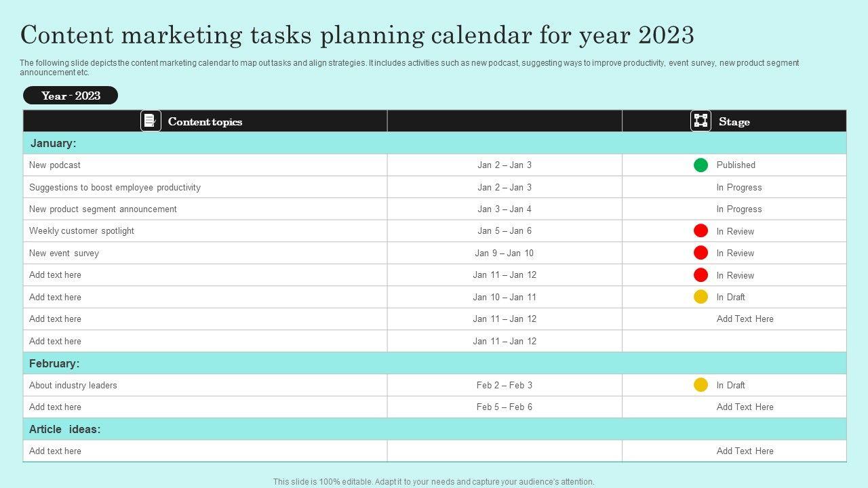Click the slide title heading
This screenshot has width=868, height=488.
[357, 35]
